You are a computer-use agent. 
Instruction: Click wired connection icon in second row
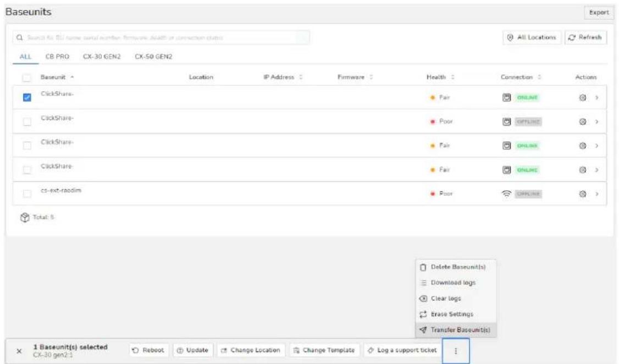click(506, 122)
